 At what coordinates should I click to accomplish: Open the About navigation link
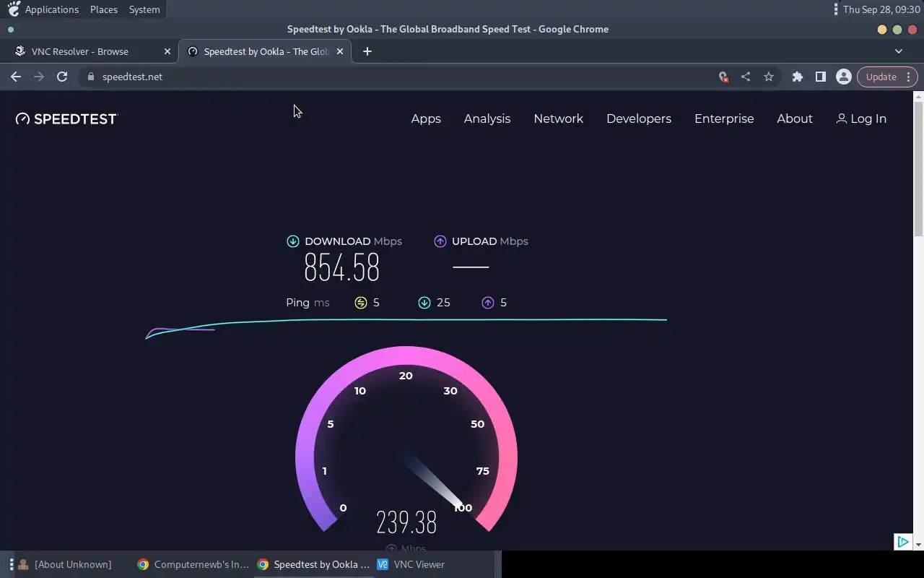coord(795,118)
